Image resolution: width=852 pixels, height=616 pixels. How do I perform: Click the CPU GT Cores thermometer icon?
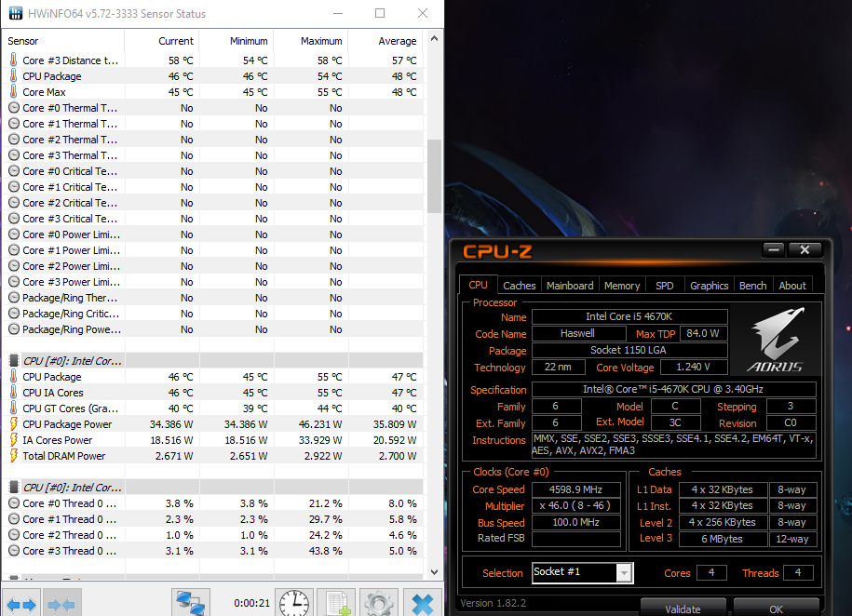pyautogui.click(x=14, y=408)
